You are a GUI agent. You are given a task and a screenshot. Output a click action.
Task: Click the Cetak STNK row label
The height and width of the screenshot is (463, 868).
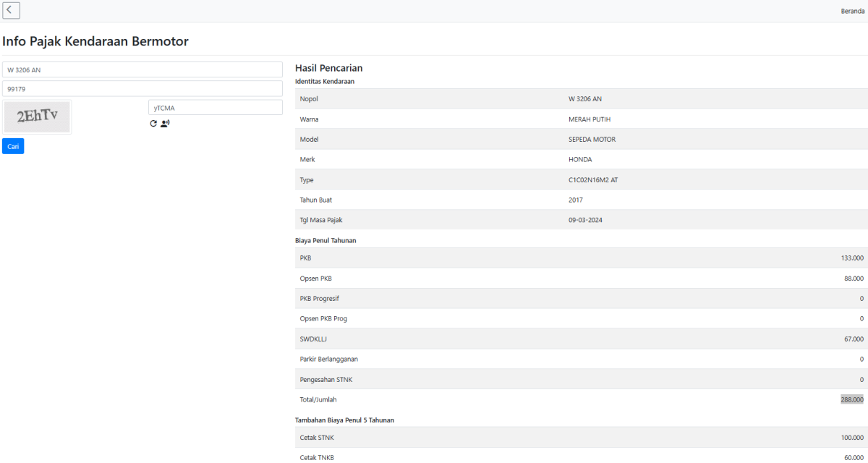317,437
